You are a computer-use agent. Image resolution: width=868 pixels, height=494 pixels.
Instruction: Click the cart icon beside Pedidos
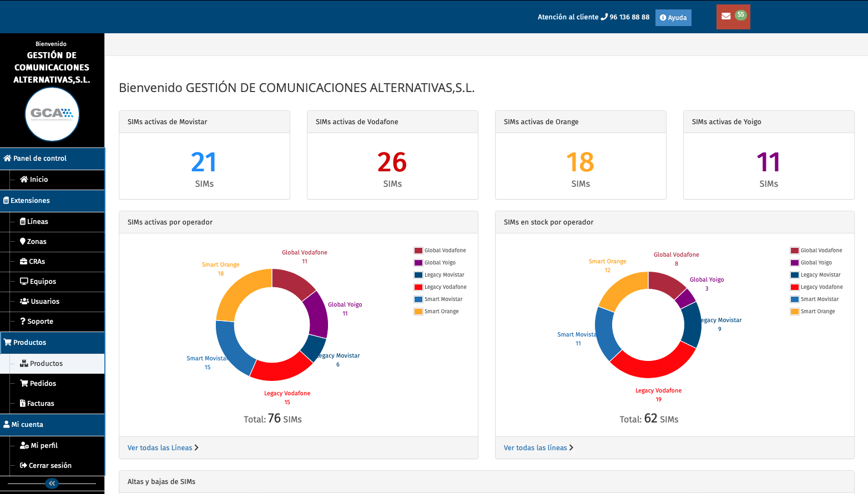tap(24, 383)
